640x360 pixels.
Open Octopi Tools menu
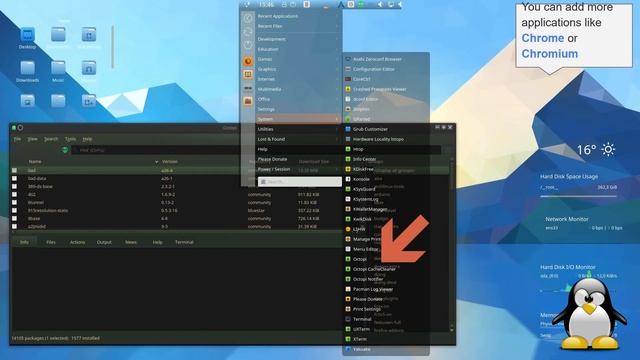tap(70, 139)
